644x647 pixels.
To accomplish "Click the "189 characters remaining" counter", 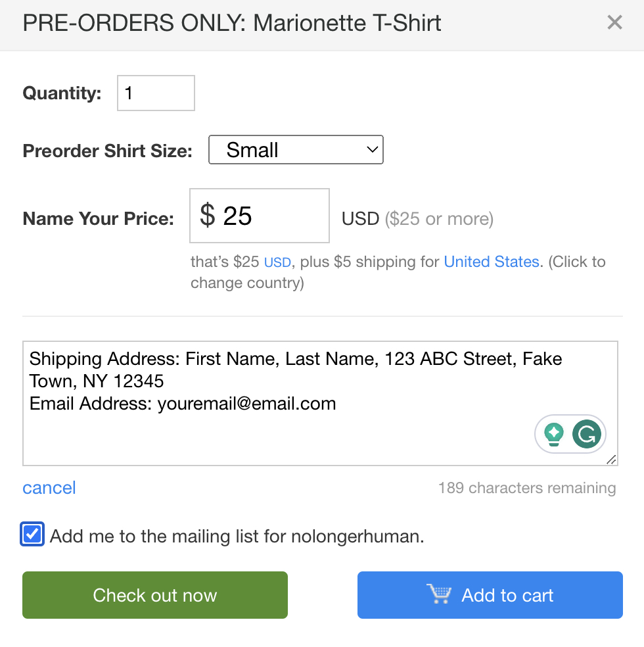I will 527,488.
